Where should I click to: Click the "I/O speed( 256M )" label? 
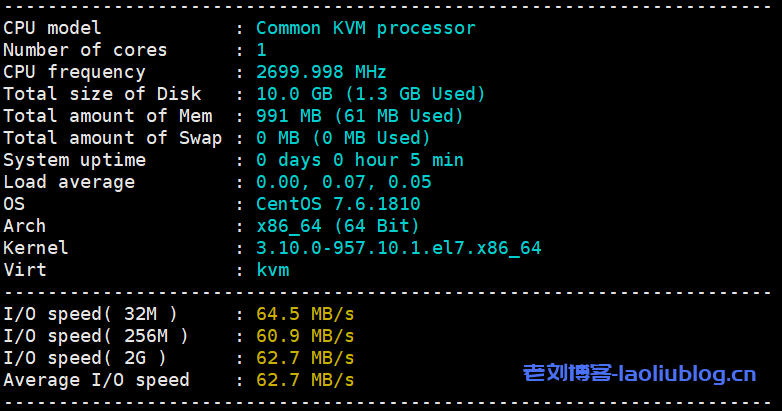[x=96, y=336]
